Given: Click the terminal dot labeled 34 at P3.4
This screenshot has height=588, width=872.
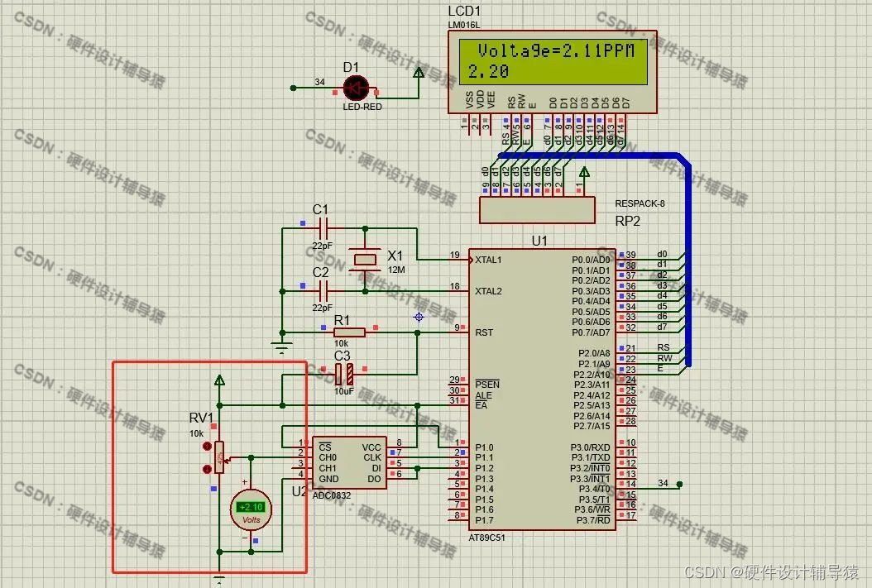Looking at the screenshot, I should pyautogui.click(x=679, y=485).
